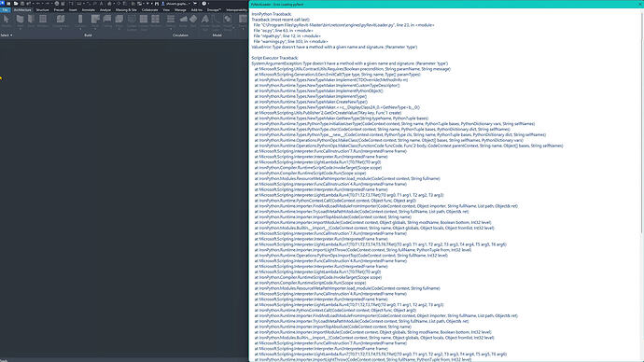Select the Mullion tool icon
The image size is (644, 362).
(155, 19)
